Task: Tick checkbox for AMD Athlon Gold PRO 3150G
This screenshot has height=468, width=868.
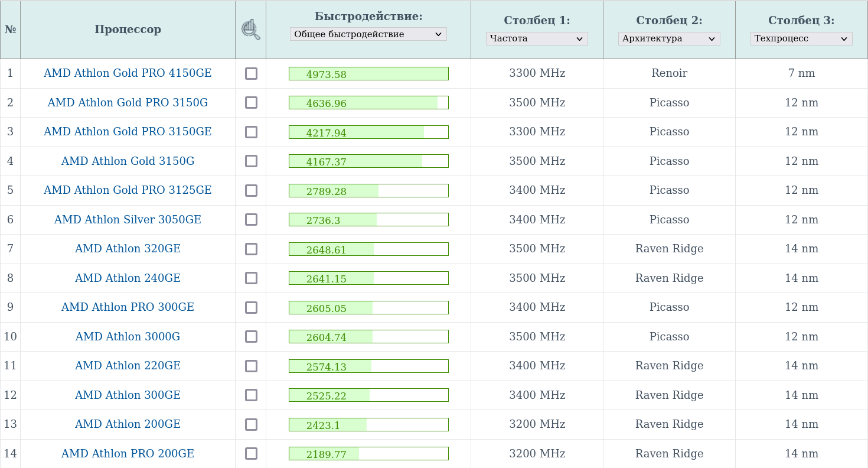Action: pos(251,103)
